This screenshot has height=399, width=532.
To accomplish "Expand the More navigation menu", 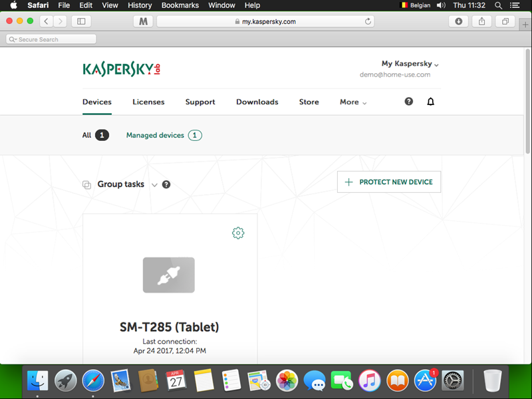I will 352,102.
